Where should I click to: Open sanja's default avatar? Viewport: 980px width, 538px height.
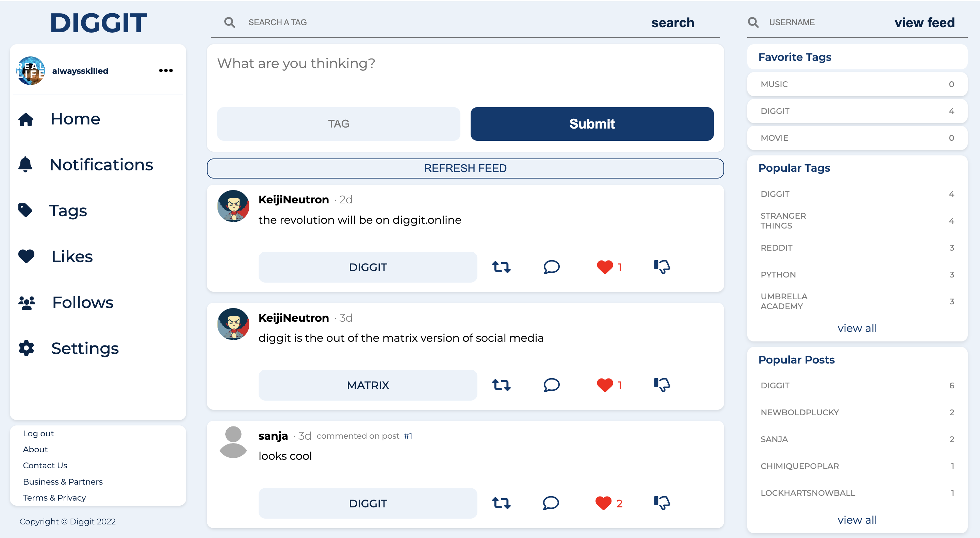pos(233,442)
